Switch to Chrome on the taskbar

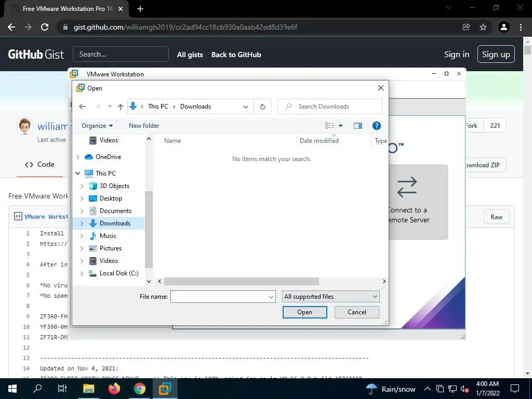pos(139,389)
